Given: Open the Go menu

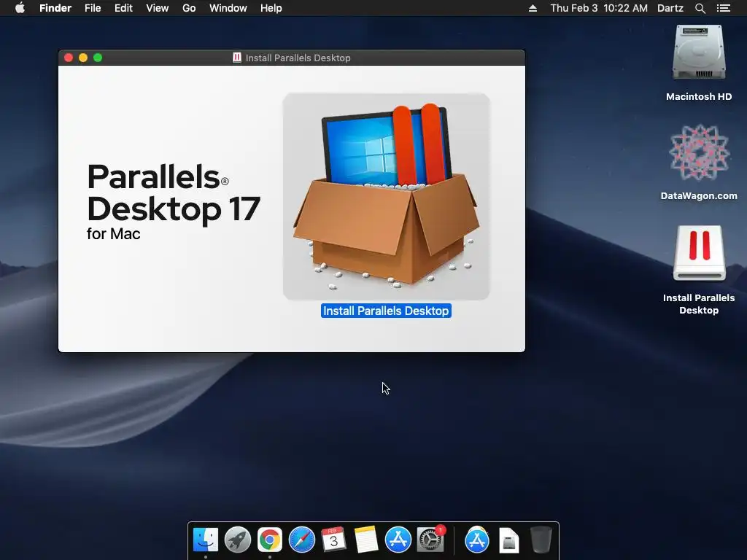Looking at the screenshot, I should [189, 8].
